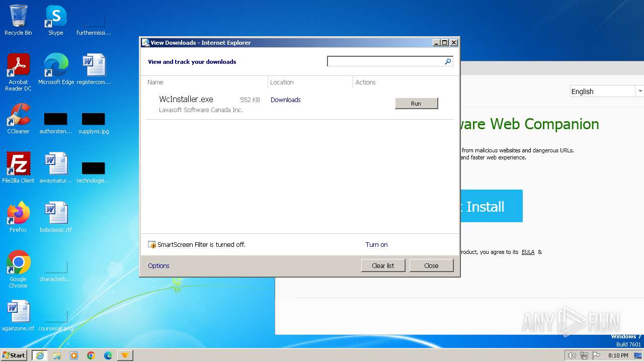Click the search magnifier in downloads
Viewport: 644px width, 362px height.
tap(448, 61)
